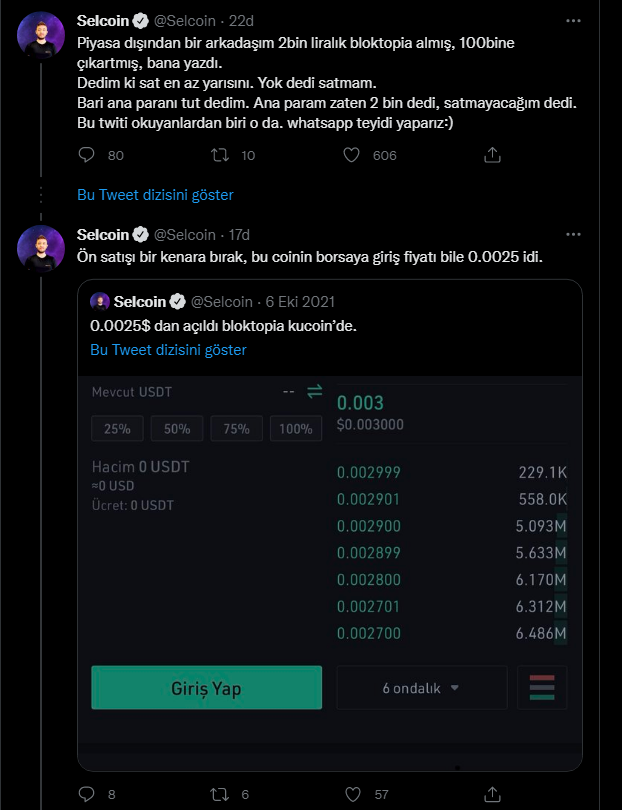Show thread via first "Bu Tweet dizisini göster"

[x=155, y=195]
